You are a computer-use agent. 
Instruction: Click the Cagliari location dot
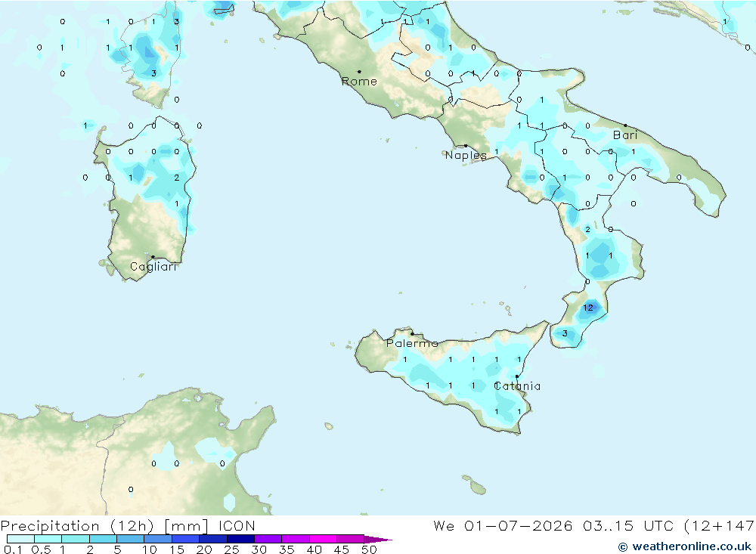coord(153,257)
